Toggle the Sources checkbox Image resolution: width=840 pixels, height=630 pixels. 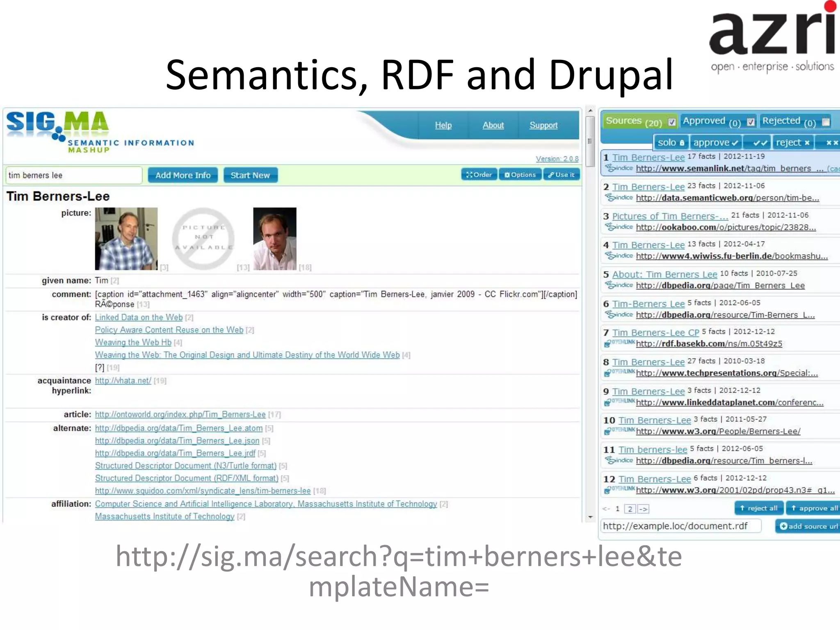click(x=672, y=122)
